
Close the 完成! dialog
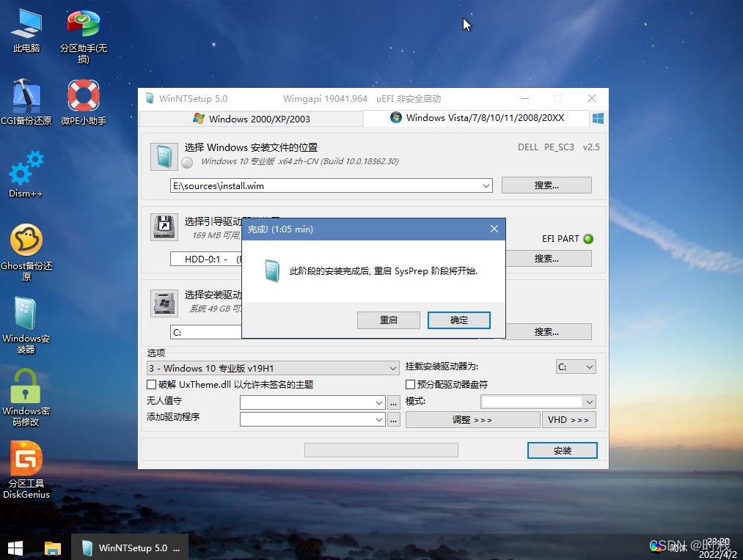[x=494, y=229]
